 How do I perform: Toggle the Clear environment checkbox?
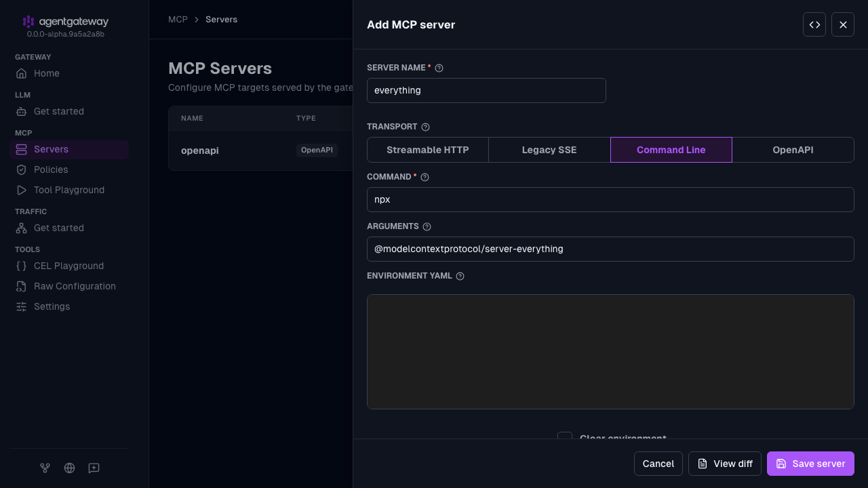pyautogui.click(x=565, y=435)
